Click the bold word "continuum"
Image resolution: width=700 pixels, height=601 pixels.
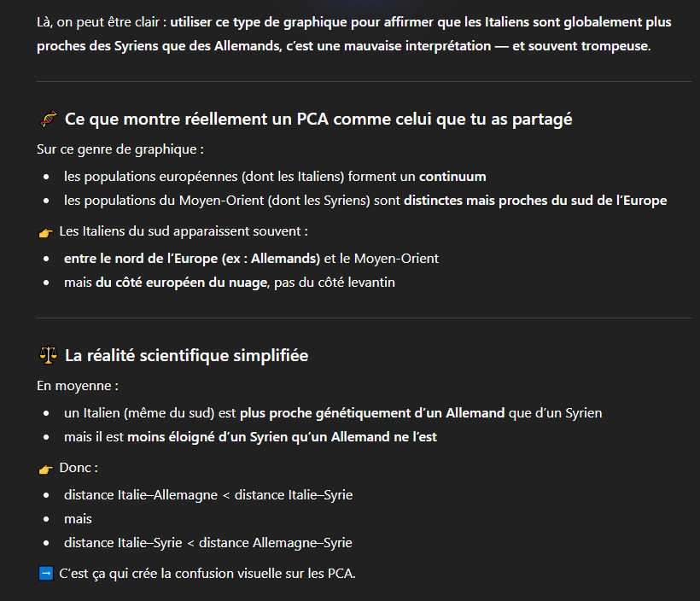click(452, 177)
